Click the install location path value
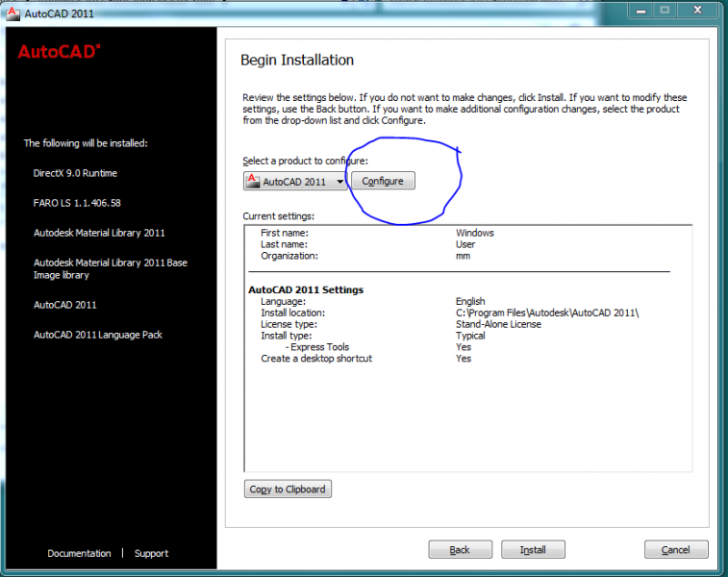The height and width of the screenshot is (577, 728). point(547,313)
